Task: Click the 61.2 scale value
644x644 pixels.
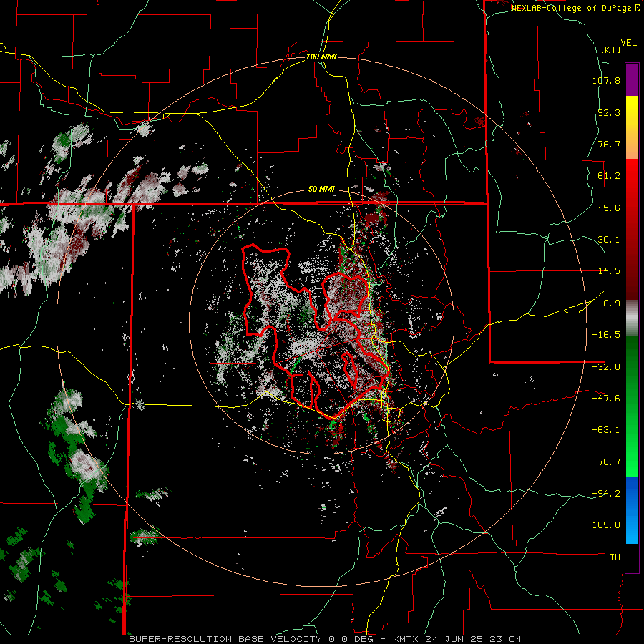Action: [x=609, y=176]
